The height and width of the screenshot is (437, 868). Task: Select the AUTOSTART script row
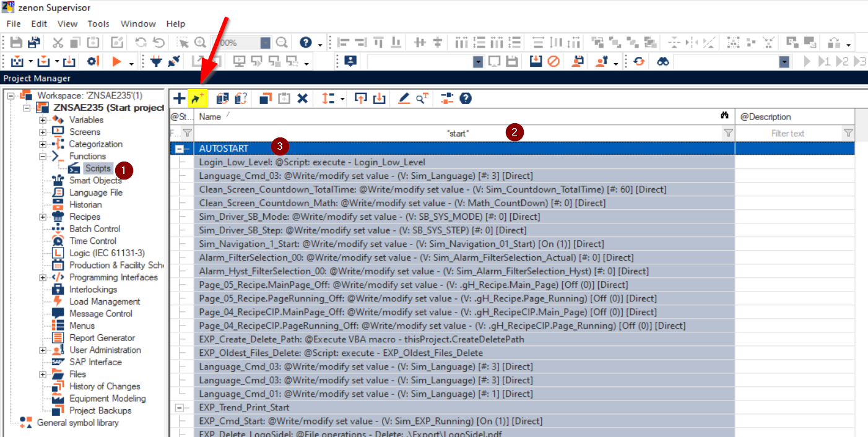tap(464, 149)
